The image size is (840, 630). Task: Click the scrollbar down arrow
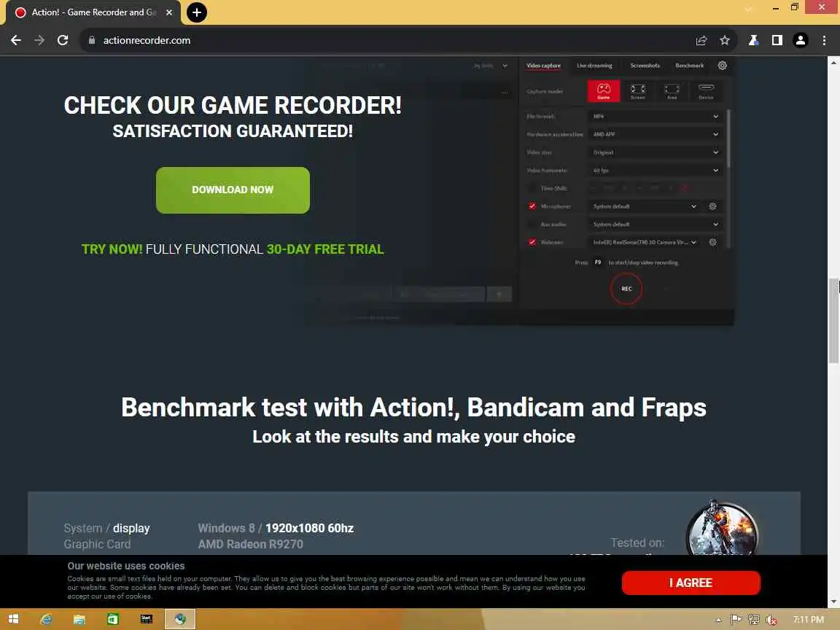833,602
